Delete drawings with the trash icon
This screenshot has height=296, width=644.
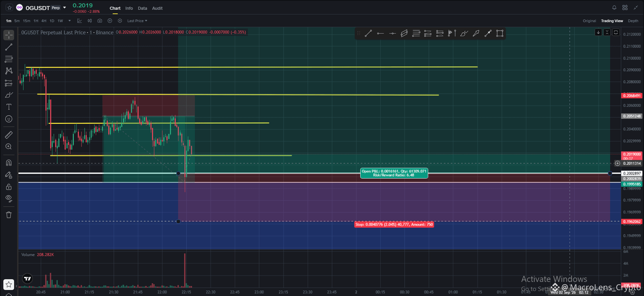point(9,215)
